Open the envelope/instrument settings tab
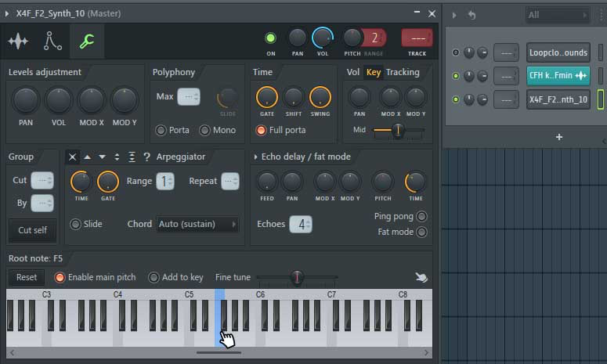Viewport: 607px width, 364px height. click(52, 41)
